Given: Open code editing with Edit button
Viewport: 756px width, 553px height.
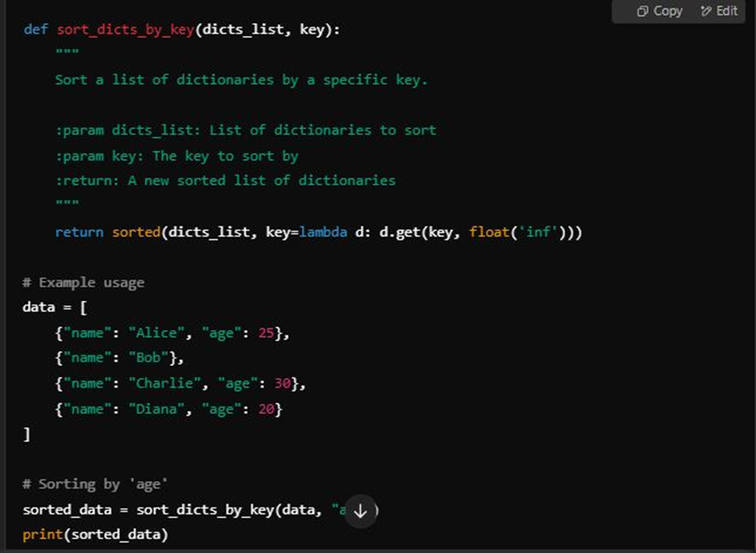Looking at the screenshot, I should click(719, 11).
